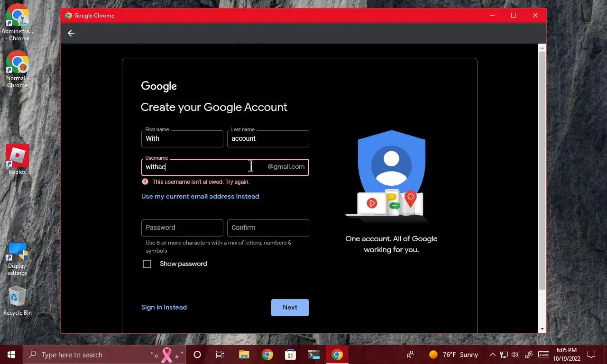Open File Explorer from the taskbar
Screen dimensions: 607x364
244,355
